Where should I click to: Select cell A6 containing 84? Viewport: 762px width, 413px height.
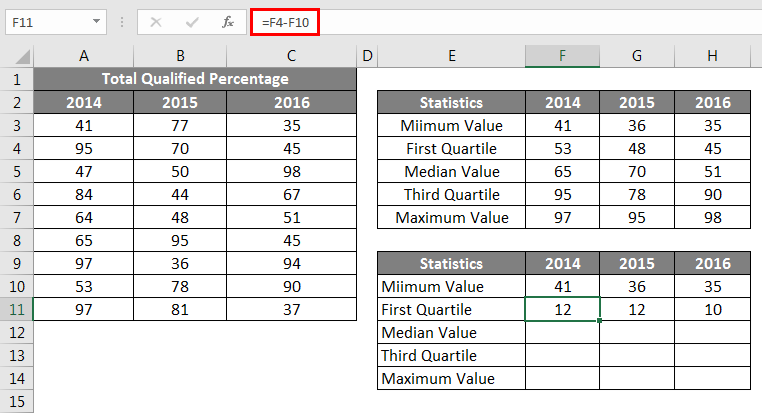pyautogui.click(x=84, y=194)
